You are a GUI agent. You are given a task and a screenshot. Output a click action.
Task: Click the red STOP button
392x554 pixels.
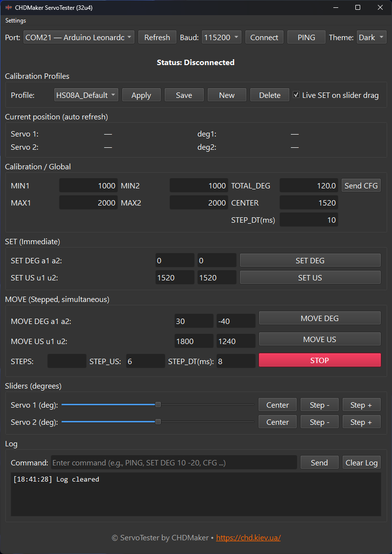coord(320,360)
